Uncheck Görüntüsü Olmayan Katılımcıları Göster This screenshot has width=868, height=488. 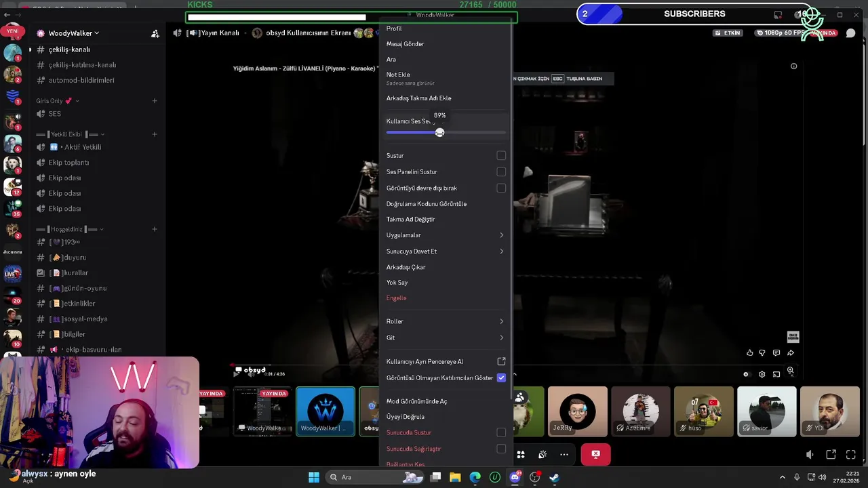(501, 378)
